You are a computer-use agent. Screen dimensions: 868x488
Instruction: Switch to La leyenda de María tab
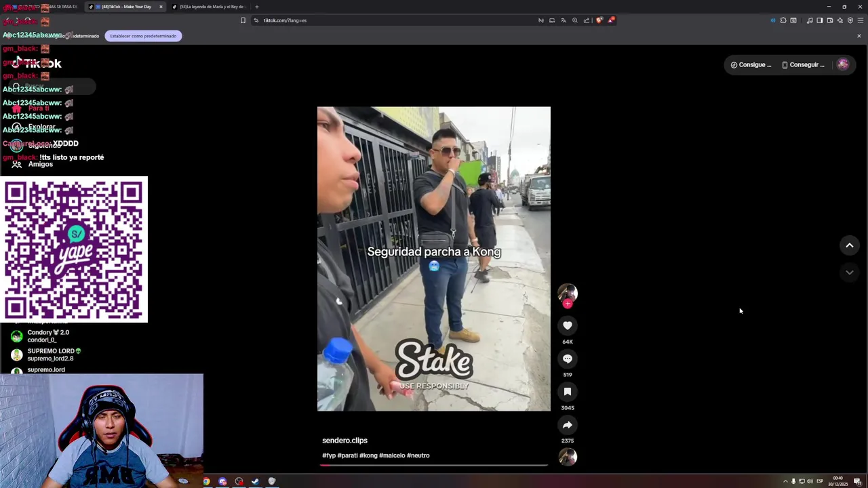click(210, 7)
